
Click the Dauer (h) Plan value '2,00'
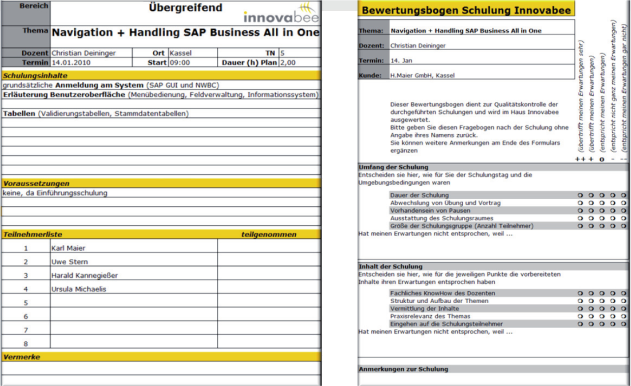click(x=300, y=62)
